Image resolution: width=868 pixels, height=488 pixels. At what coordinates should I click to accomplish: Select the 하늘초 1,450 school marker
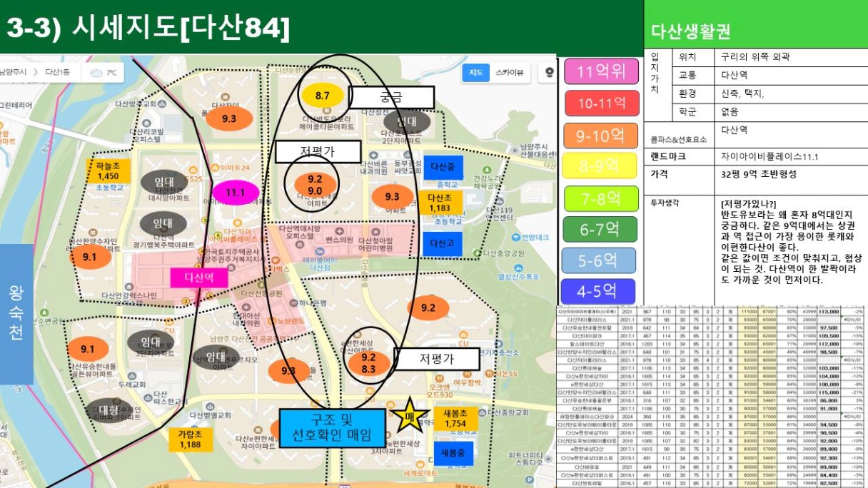pyautogui.click(x=108, y=171)
